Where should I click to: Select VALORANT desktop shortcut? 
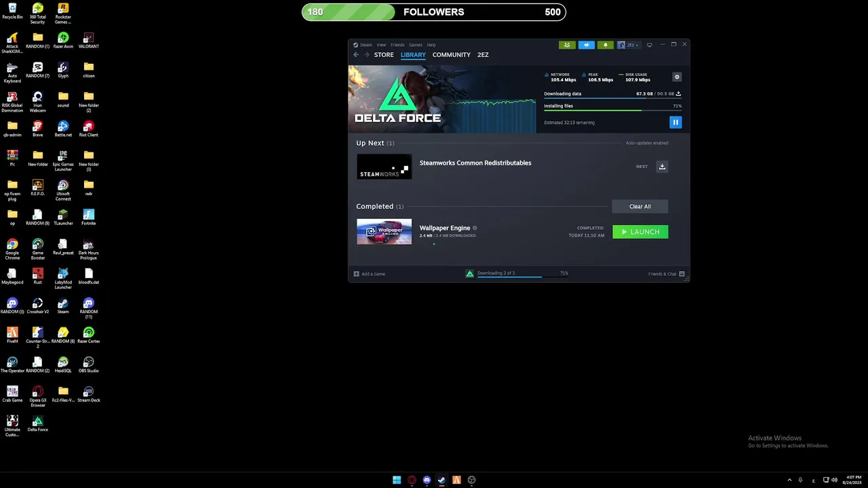pos(89,41)
